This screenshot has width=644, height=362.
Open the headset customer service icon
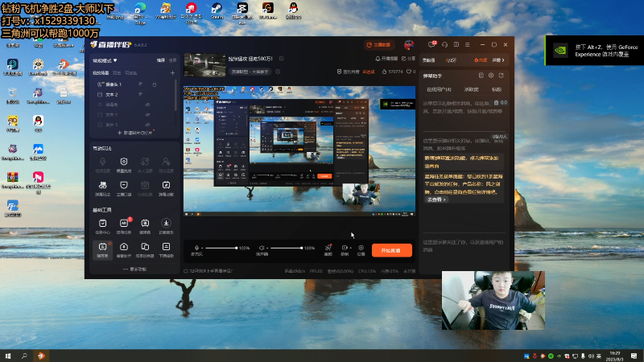coord(444,45)
